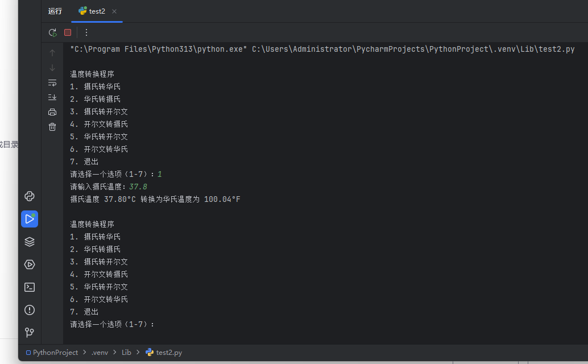Expand the chevron after PythonProject breadcrumb
This screenshot has width=588, height=364.
click(x=85, y=353)
